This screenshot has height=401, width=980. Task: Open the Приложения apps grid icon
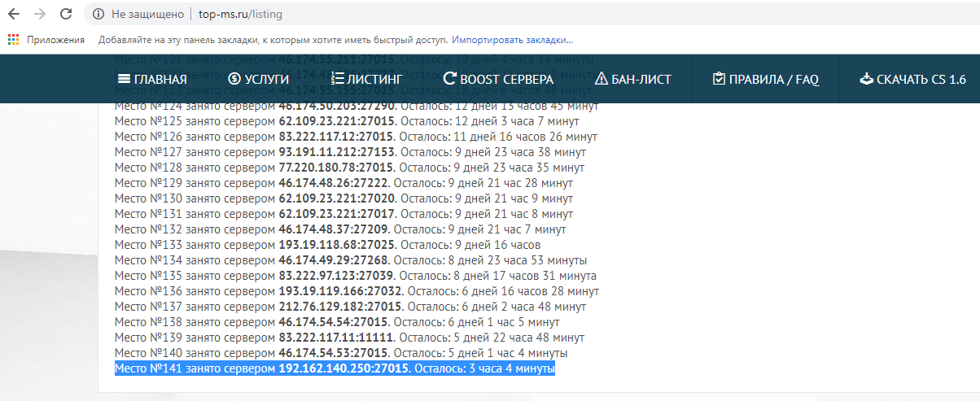[14, 39]
